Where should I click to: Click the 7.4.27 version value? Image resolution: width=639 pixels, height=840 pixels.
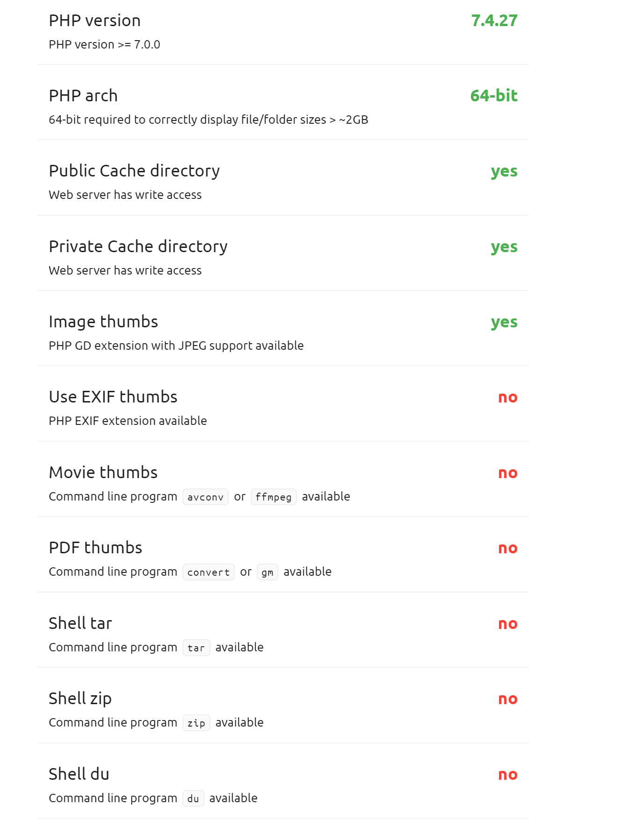(494, 21)
